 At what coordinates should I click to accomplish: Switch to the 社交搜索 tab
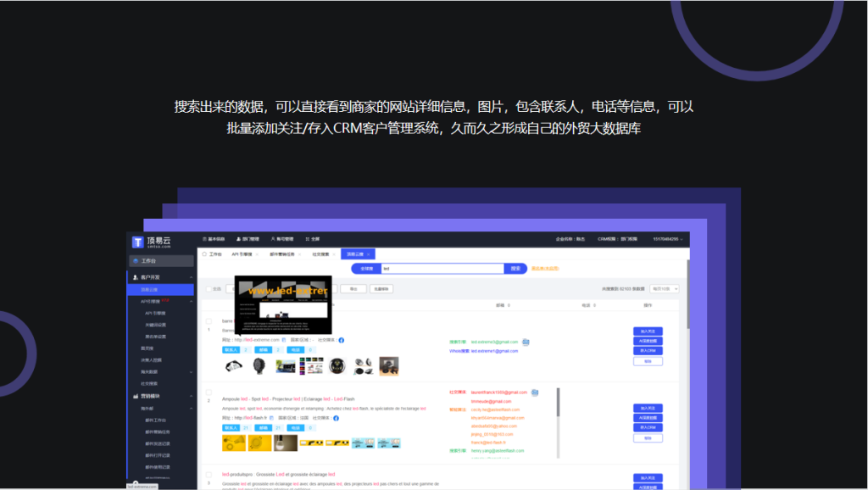click(320, 253)
